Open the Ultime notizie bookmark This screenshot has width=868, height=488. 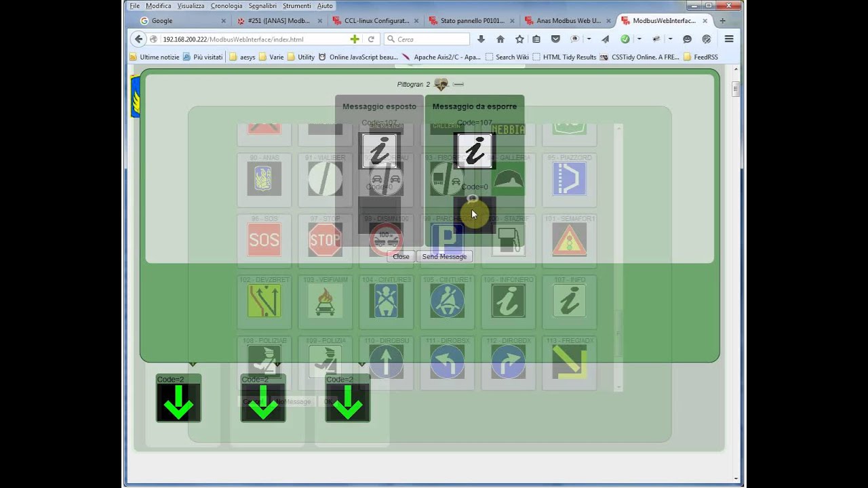click(x=154, y=57)
